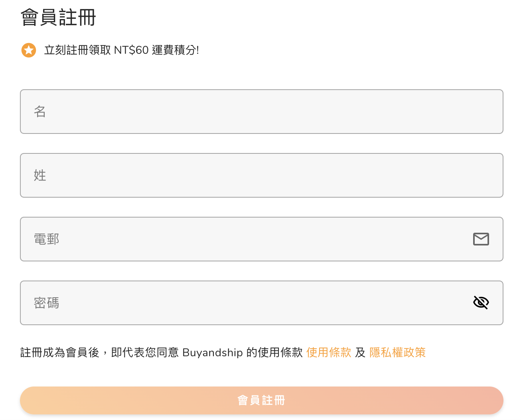Click the 姓 placeholder label text

(40, 175)
